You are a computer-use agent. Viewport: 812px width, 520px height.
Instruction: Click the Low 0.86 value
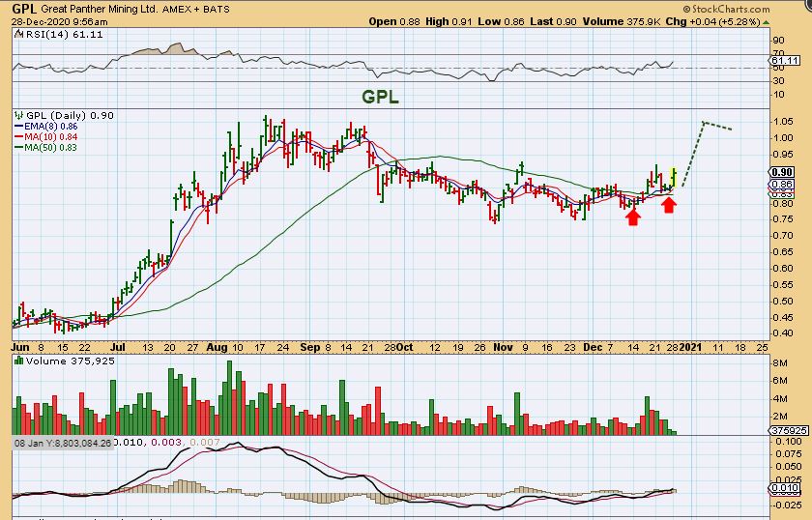[x=501, y=22]
